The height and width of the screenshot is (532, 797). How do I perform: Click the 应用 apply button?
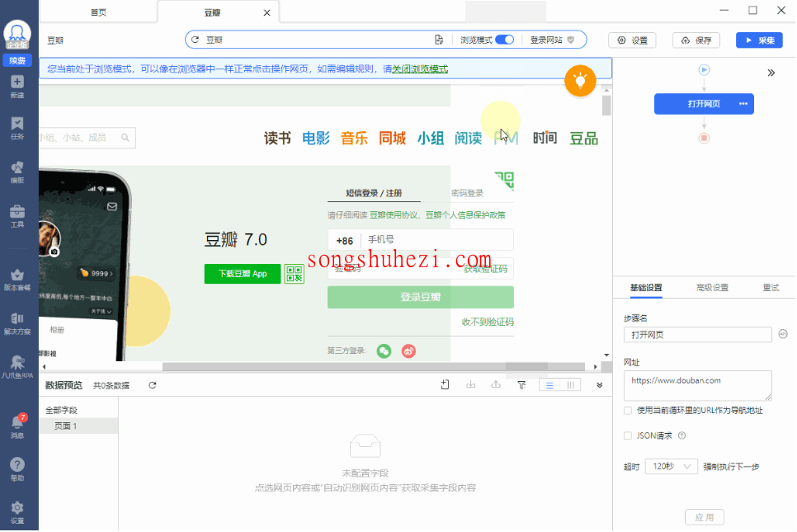[704, 517]
